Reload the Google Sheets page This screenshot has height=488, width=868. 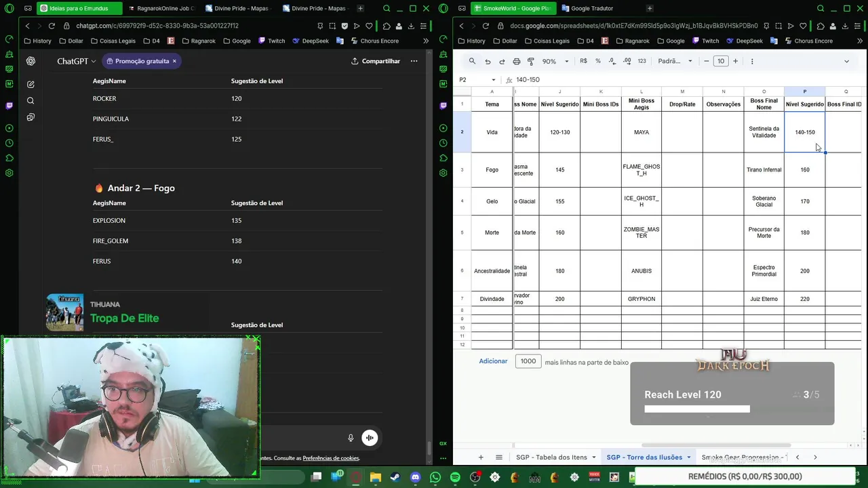pyautogui.click(x=486, y=26)
